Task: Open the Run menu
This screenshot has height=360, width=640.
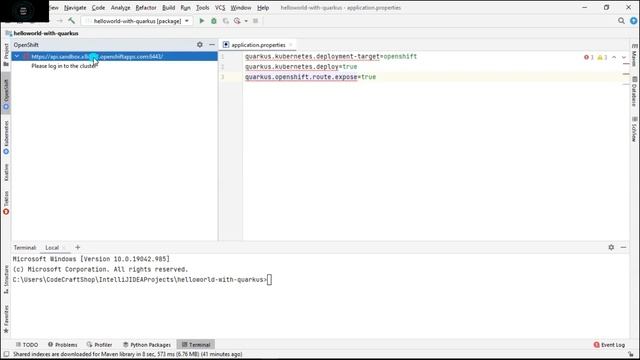Action: pyautogui.click(x=185, y=8)
